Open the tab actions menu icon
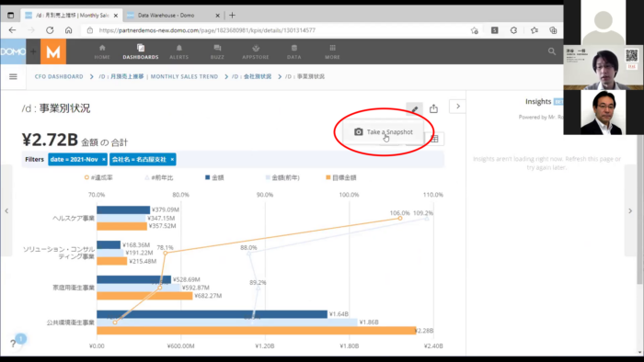 point(11,16)
